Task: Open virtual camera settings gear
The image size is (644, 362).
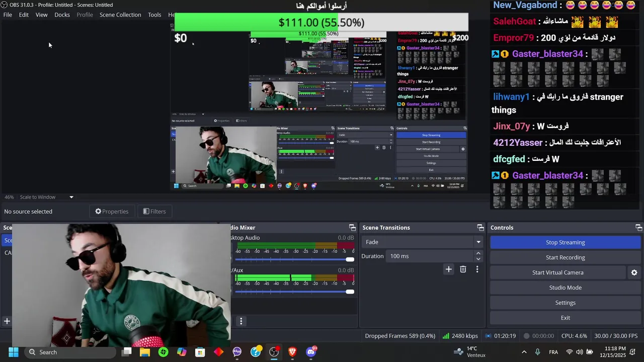Action: pyautogui.click(x=634, y=273)
